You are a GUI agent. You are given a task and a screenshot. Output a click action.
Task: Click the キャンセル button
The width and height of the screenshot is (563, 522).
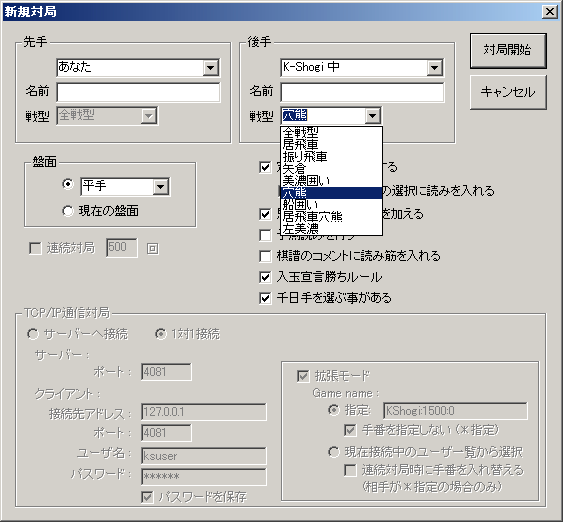(x=508, y=92)
